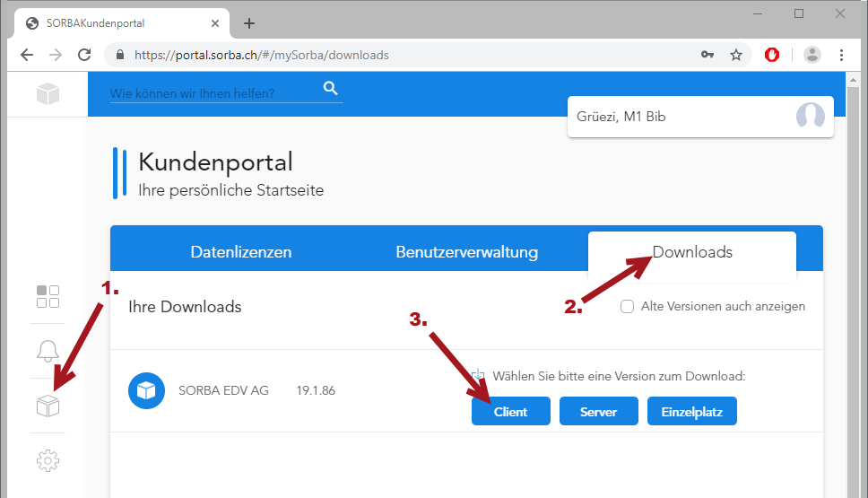Click the search magnifier icon

tap(331, 88)
